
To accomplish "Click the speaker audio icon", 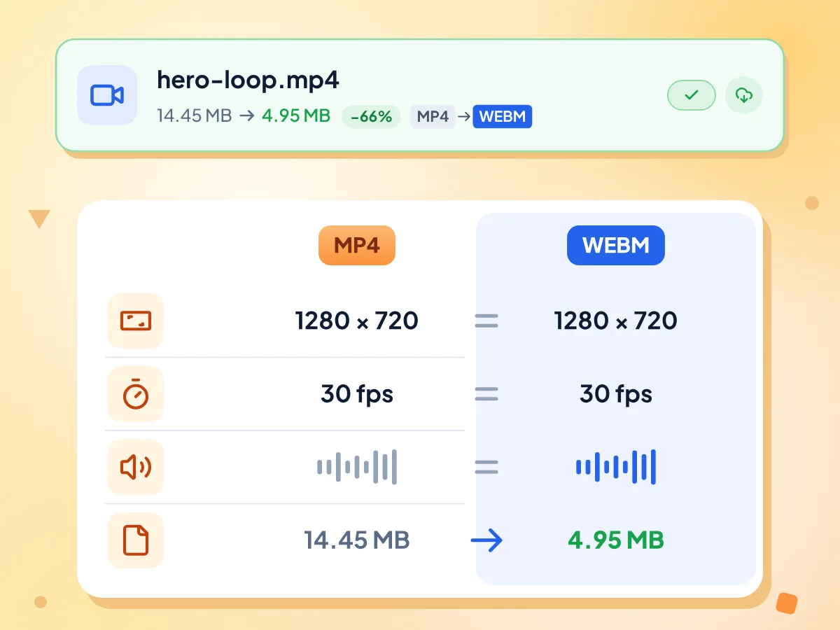I will point(136,467).
